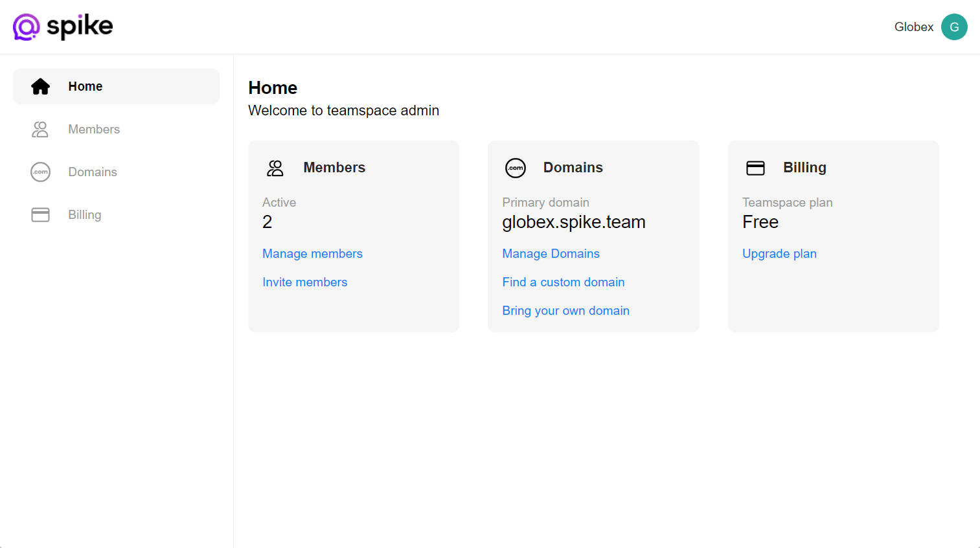The height and width of the screenshot is (548, 980).
Task: Click Bring your own domain
Action: coord(565,310)
